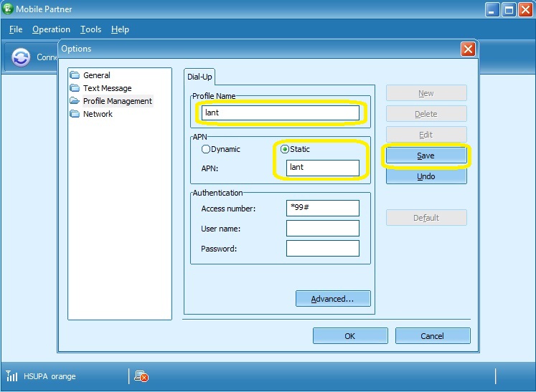Screen dimensions: 536x392
Task: Open the Tools menu
Action: [90, 29]
